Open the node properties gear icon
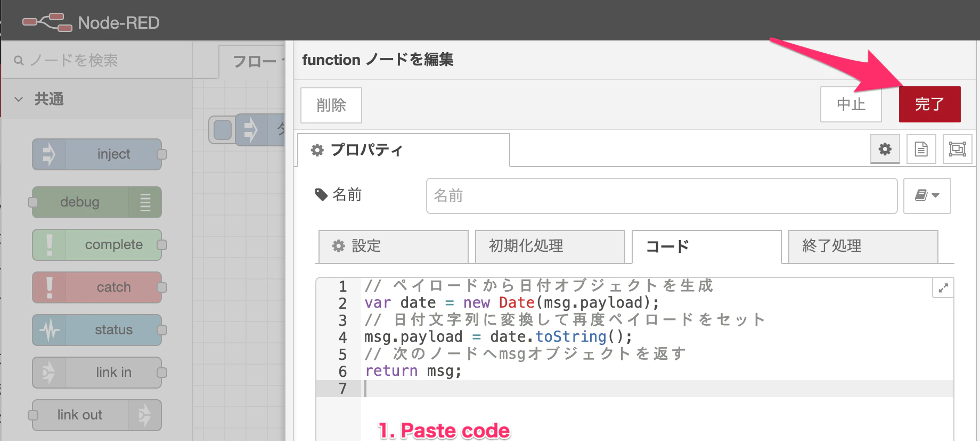 (885, 149)
